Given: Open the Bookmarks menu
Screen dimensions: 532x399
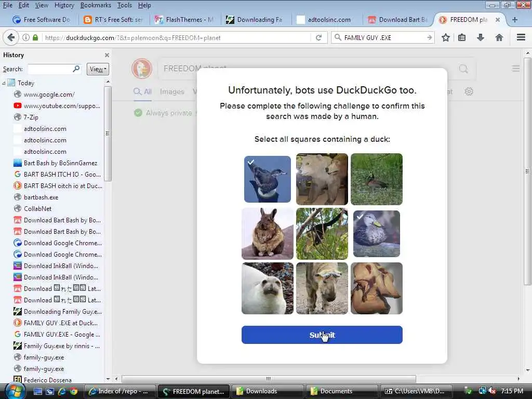Looking at the screenshot, I should [96, 5].
